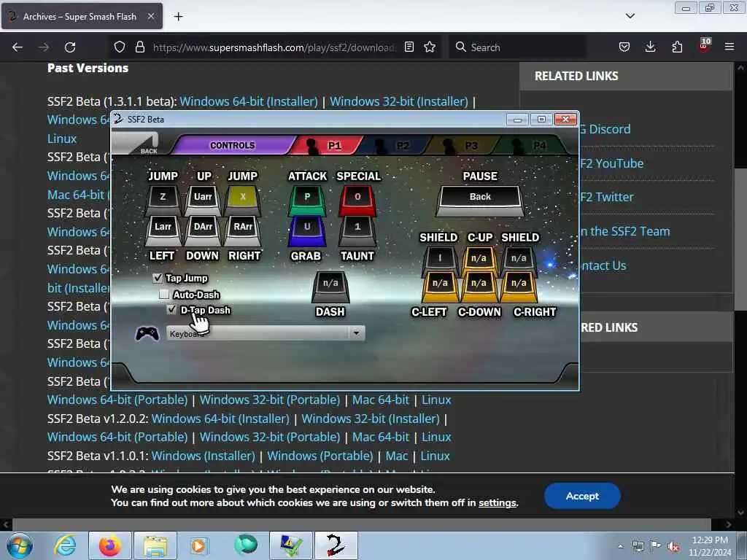Image resolution: width=747 pixels, height=560 pixels.
Task: Click the gamepad controller icon
Action: [x=147, y=333]
